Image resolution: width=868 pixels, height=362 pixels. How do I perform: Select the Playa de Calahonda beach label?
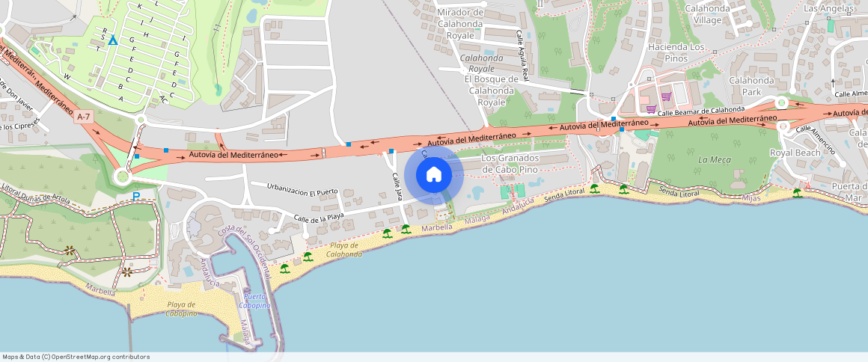pos(344,250)
